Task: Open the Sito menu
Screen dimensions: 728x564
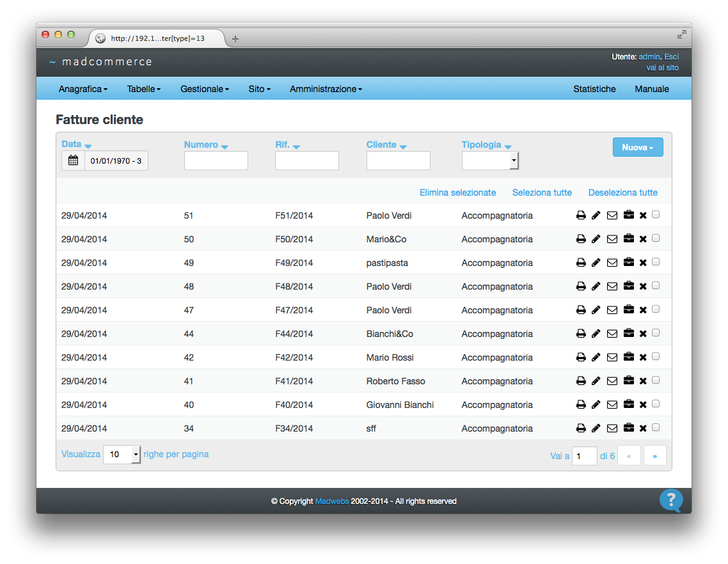Action: [260, 89]
